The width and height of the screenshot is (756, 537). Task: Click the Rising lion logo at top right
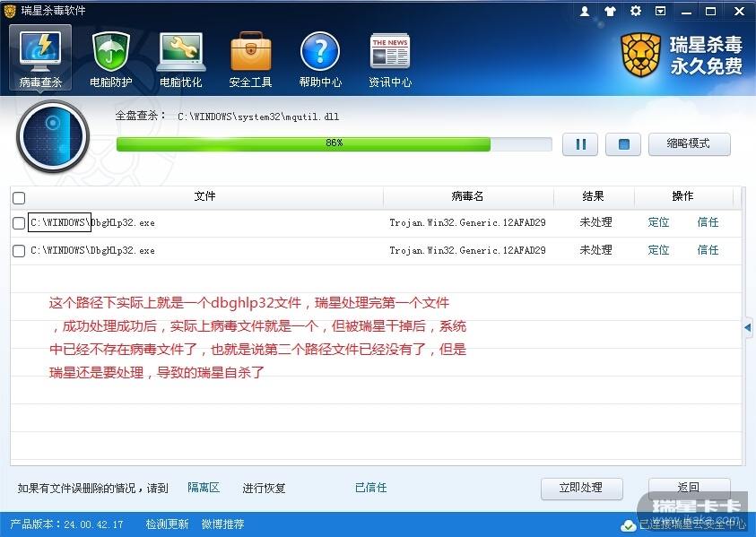[641, 55]
